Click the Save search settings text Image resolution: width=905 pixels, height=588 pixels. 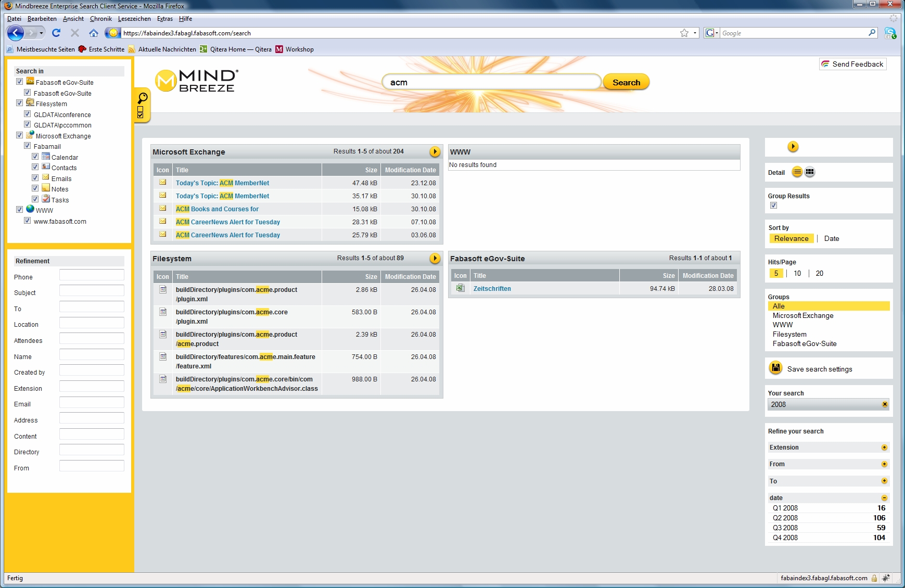820,369
